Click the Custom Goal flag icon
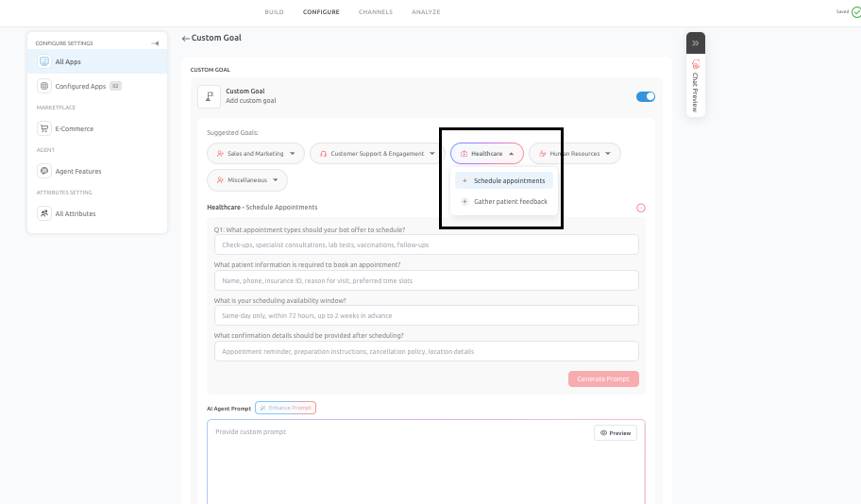This screenshot has width=861, height=504. click(210, 96)
